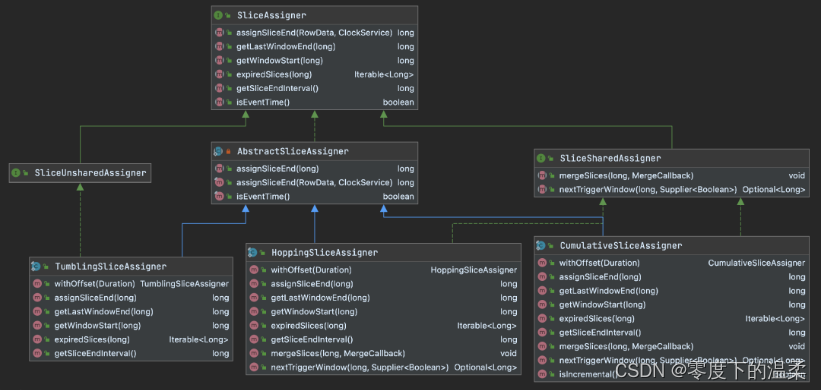Click method icon of getLastWindowEnd(long) in TumblingSliceAssigner

[37, 311]
